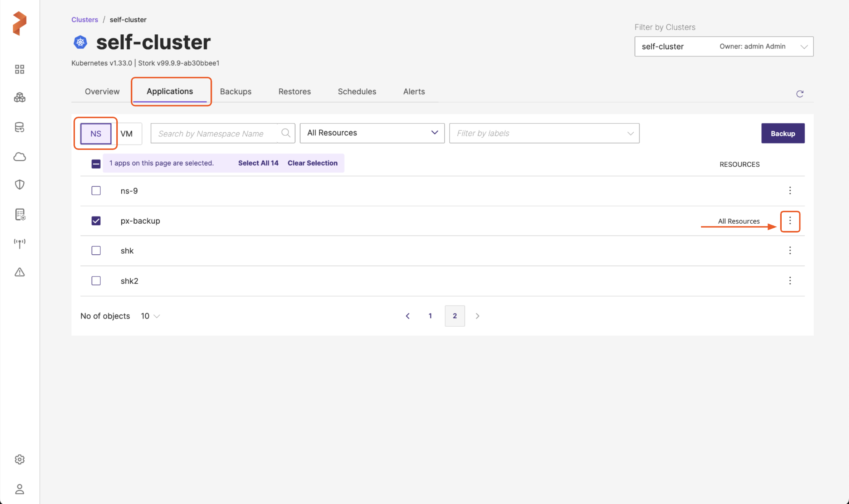Viewport: 849px width, 504px height.
Task: Click the Backup button
Action: pos(782,133)
